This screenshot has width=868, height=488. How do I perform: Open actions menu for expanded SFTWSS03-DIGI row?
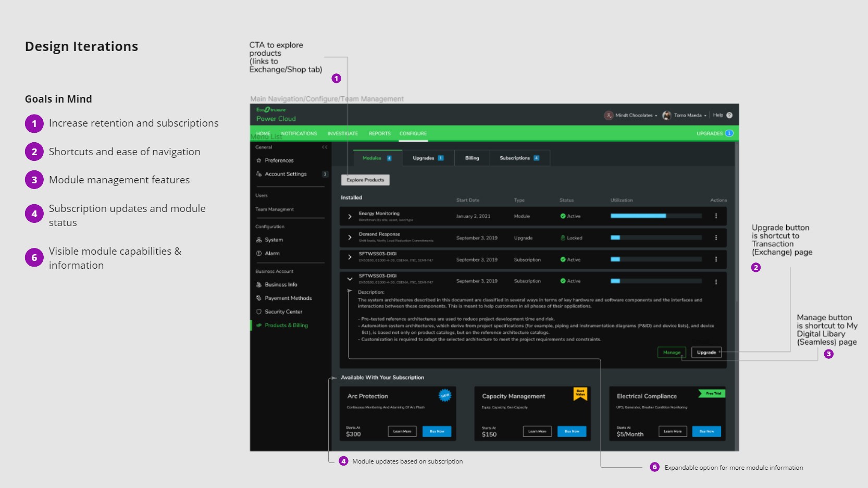(716, 282)
